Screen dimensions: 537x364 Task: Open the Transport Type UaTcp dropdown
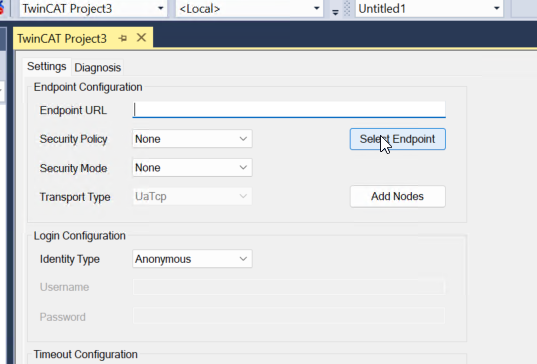pyautogui.click(x=192, y=196)
